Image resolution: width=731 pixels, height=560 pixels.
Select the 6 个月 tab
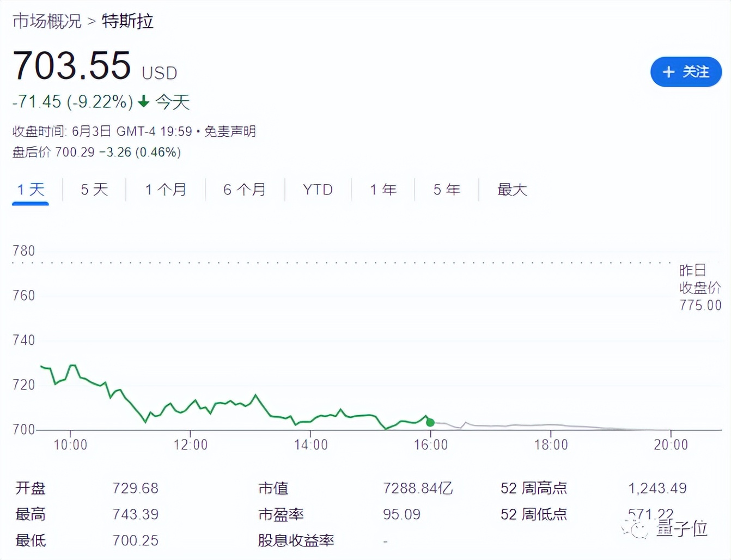click(x=245, y=190)
